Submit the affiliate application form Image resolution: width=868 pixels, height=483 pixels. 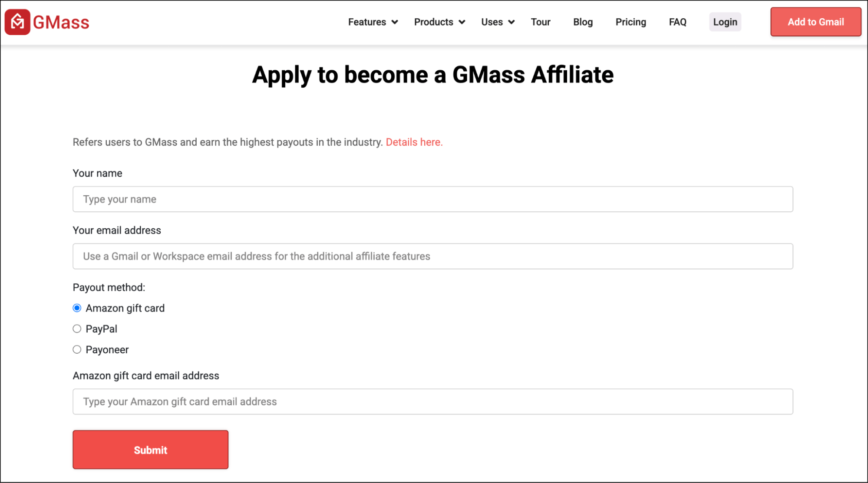click(150, 450)
